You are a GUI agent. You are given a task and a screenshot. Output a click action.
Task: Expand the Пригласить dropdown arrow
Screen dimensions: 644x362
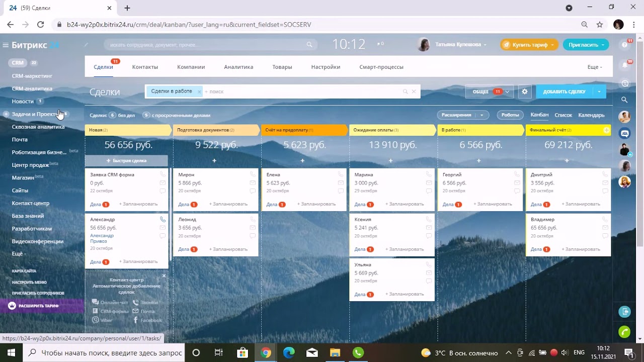pyautogui.click(x=602, y=45)
